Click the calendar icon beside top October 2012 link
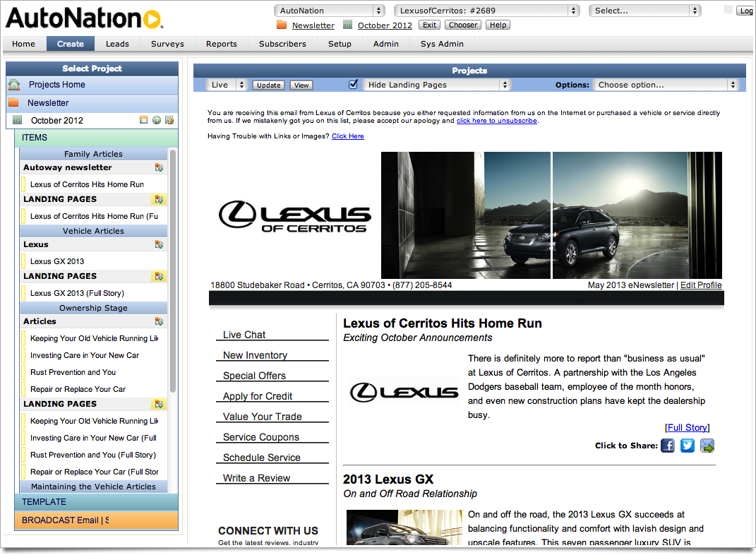Screen dimensions: 756x555 (347, 25)
